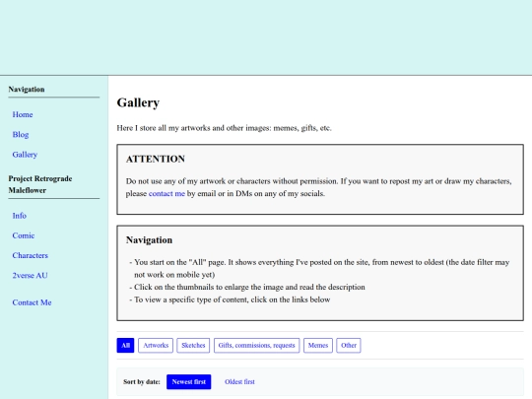The width and height of the screenshot is (532, 399).
Task: Switch to the Artworks filter
Action: 156,346
